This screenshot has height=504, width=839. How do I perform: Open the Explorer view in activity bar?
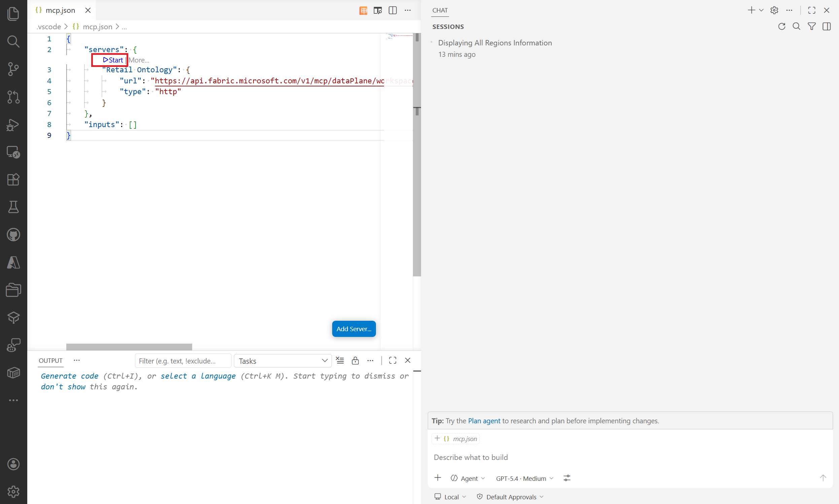[13, 13]
